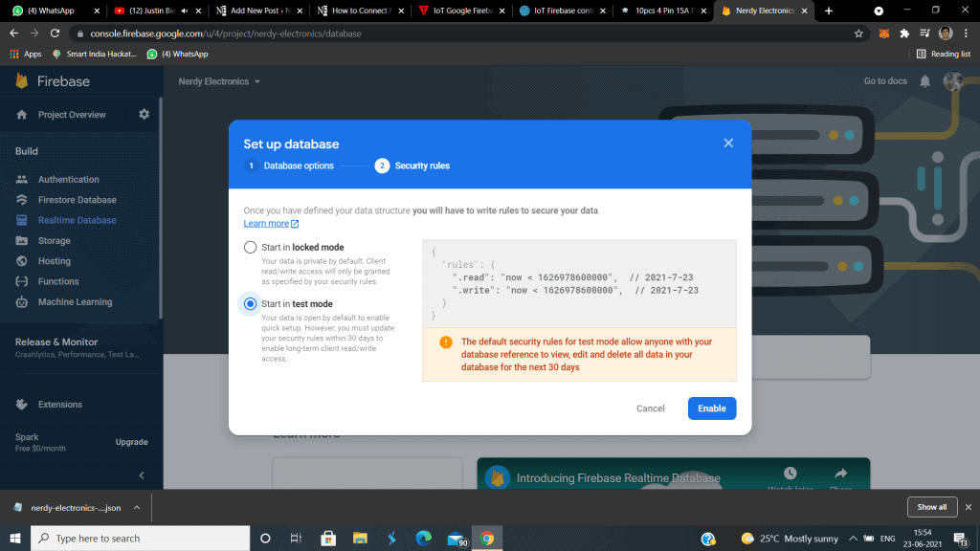Image resolution: width=980 pixels, height=551 pixels.
Task: Click the Hosting globe icon
Action: [22, 261]
